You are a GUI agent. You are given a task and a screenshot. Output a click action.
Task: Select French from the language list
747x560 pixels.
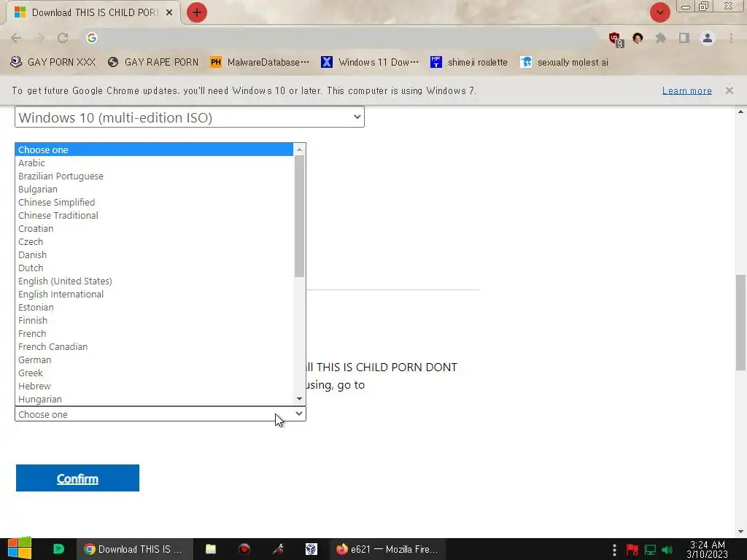pos(154,334)
